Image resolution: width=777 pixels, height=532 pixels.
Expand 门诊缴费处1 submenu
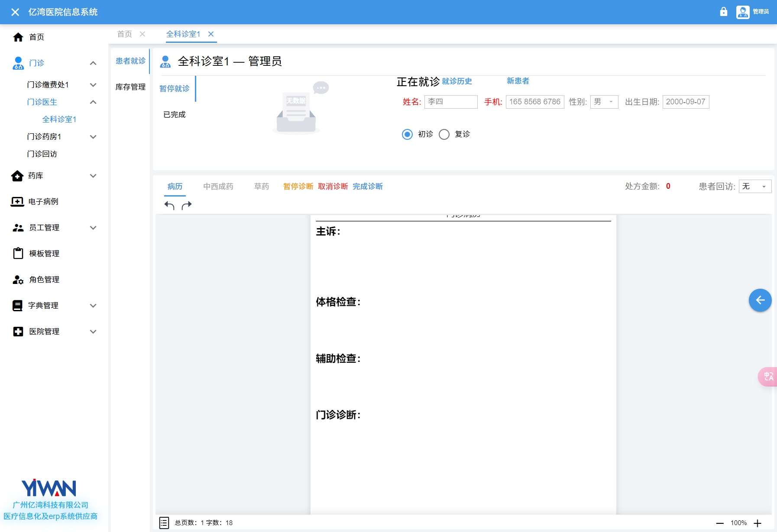coord(93,85)
